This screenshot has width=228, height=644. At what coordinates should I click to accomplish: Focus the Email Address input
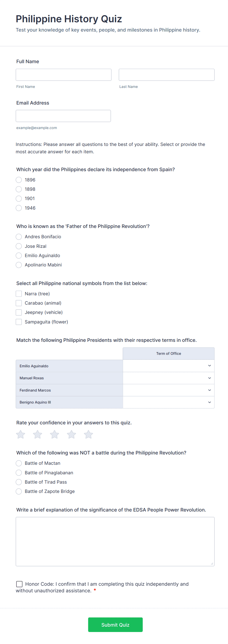[63, 116]
